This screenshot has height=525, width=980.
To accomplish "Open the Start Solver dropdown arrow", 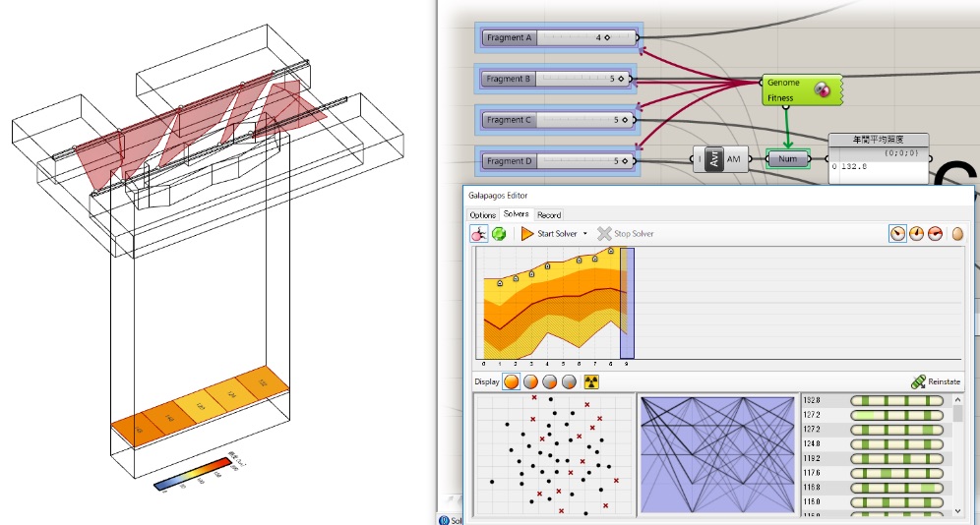I will pos(585,234).
